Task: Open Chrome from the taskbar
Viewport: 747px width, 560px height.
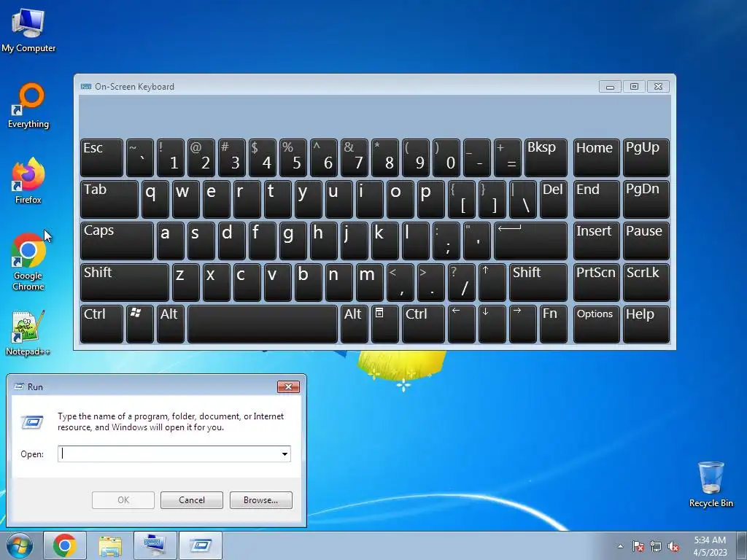Action: [x=65, y=545]
